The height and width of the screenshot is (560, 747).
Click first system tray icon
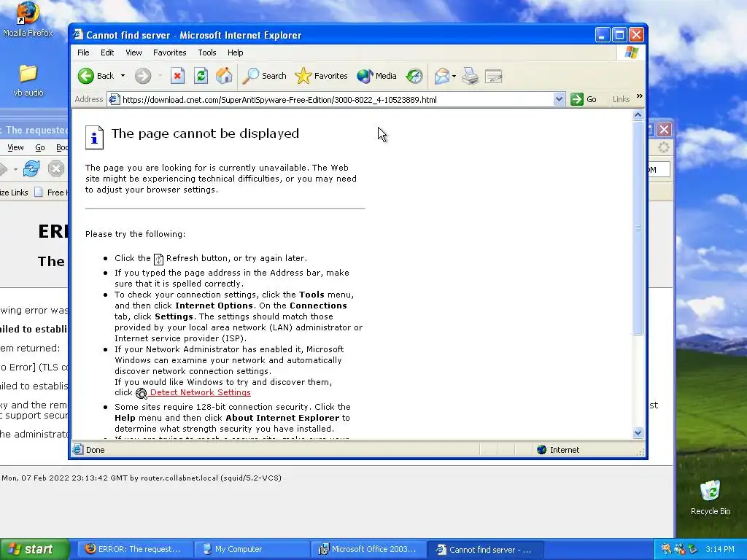click(x=666, y=549)
